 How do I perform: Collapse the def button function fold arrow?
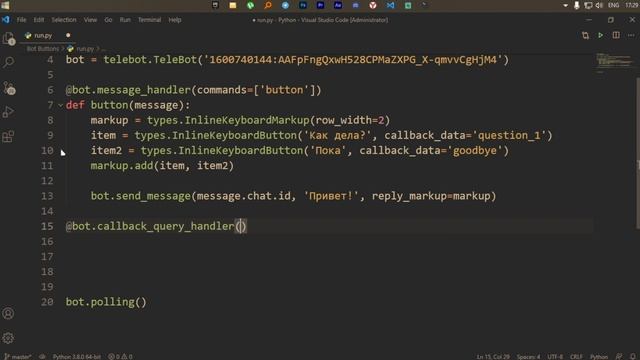(x=60, y=105)
